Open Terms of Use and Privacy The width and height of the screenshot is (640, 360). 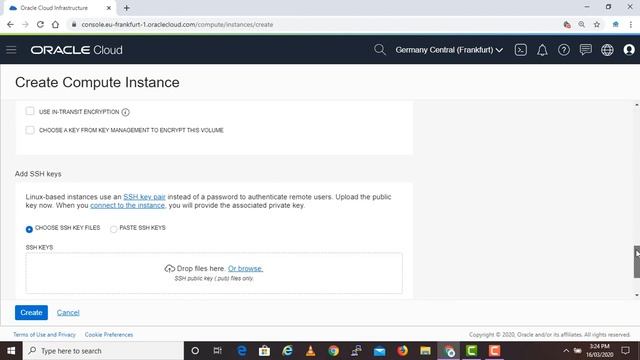tap(44, 335)
